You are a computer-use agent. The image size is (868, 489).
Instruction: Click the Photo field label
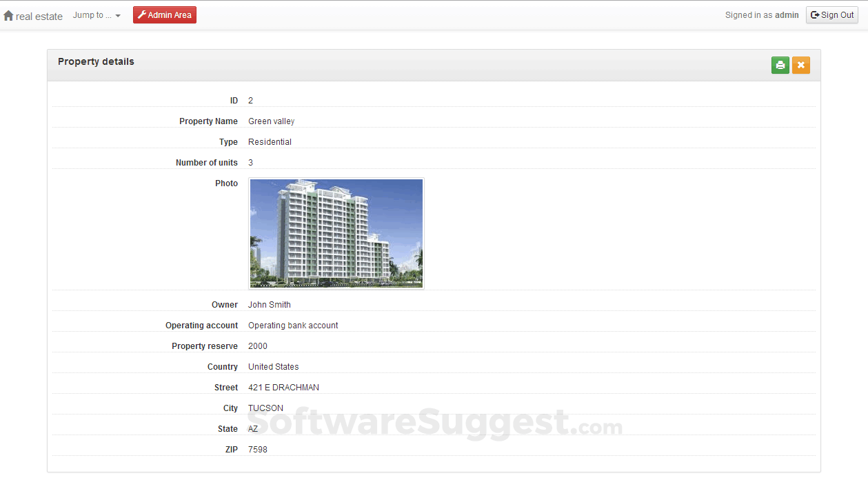point(226,183)
